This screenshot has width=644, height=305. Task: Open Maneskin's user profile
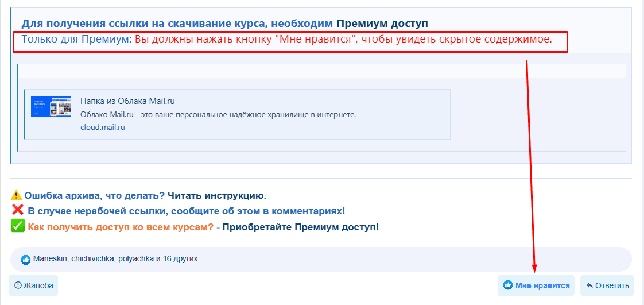50,259
